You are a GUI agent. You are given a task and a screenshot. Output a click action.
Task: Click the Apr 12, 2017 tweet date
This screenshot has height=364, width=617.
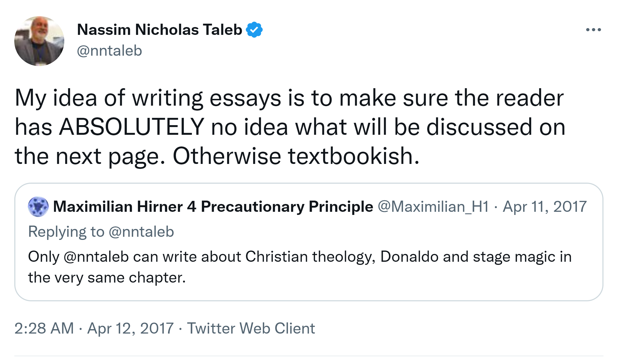pyautogui.click(x=130, y=328)
